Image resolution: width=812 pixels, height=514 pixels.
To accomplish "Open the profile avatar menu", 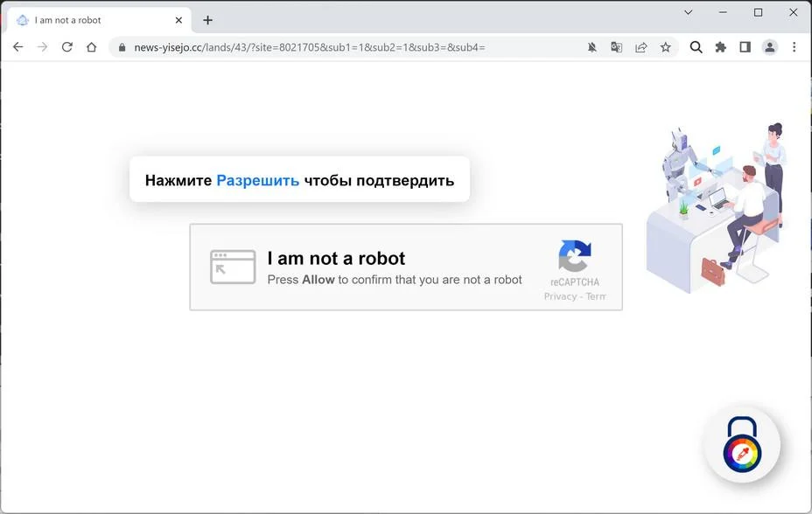I will [769, 47].
